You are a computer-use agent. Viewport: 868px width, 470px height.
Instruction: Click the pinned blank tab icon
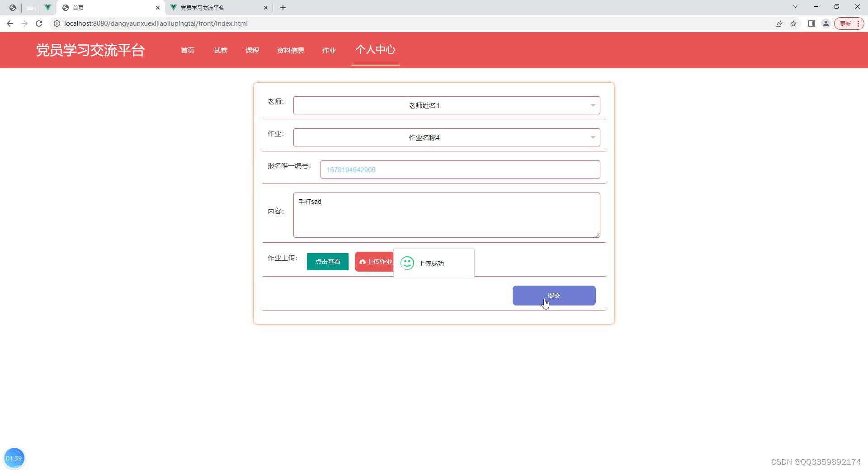click(30, 8)
